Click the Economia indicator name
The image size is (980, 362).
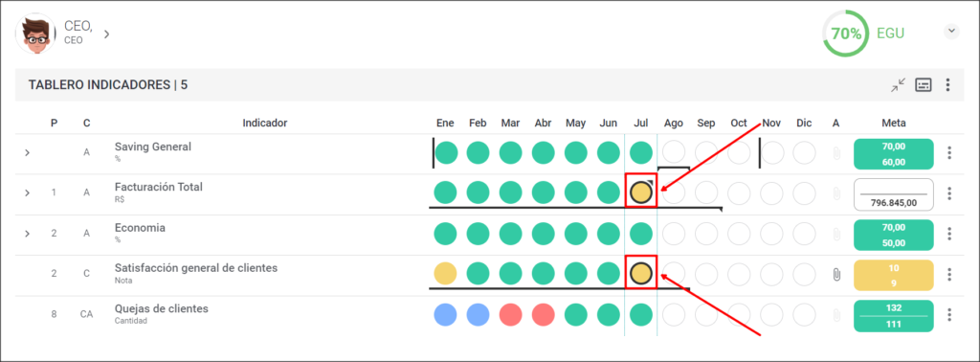click(x=140, y=228)
